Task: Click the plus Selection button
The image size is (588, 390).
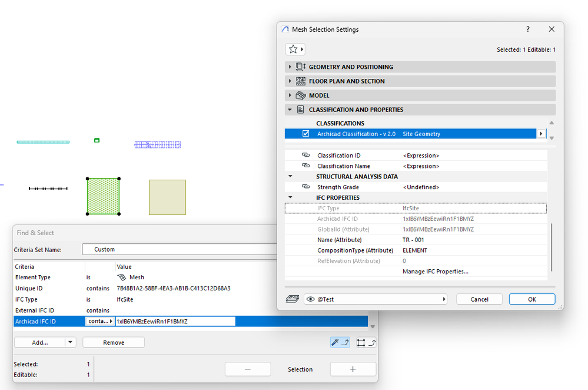Action: 353,369
